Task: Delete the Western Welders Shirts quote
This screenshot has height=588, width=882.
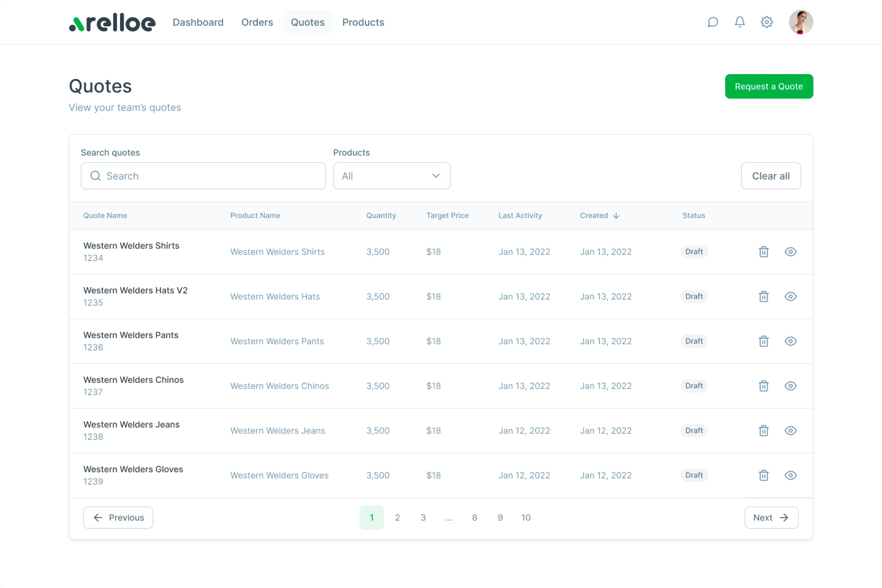Action: tap(763, 252)
